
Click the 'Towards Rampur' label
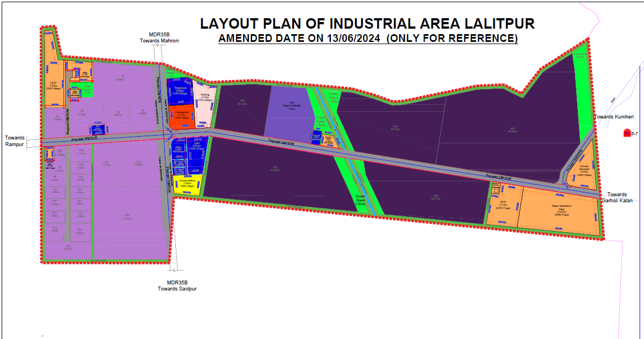(15, 141)
